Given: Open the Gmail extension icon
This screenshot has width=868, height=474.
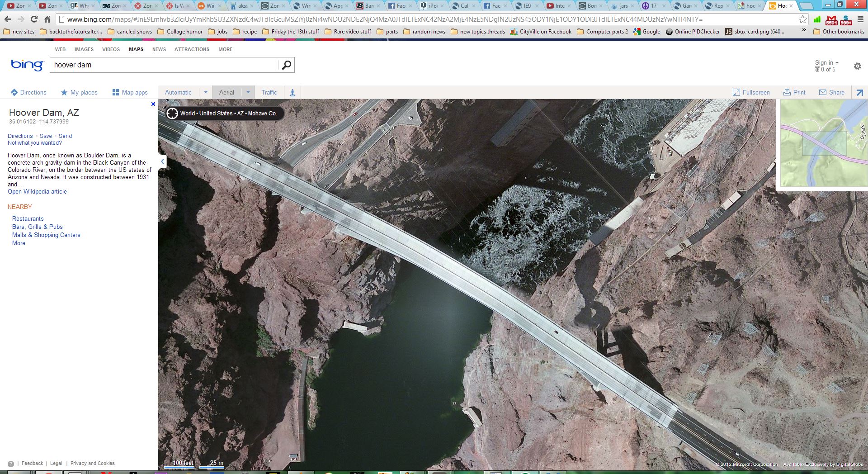Looking at the screenshot, I should [x=831, y=20].
